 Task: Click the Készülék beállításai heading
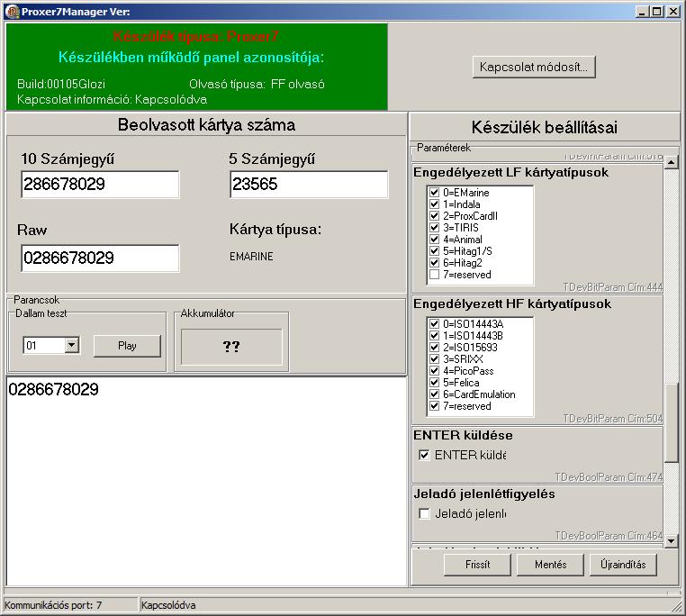545,127
